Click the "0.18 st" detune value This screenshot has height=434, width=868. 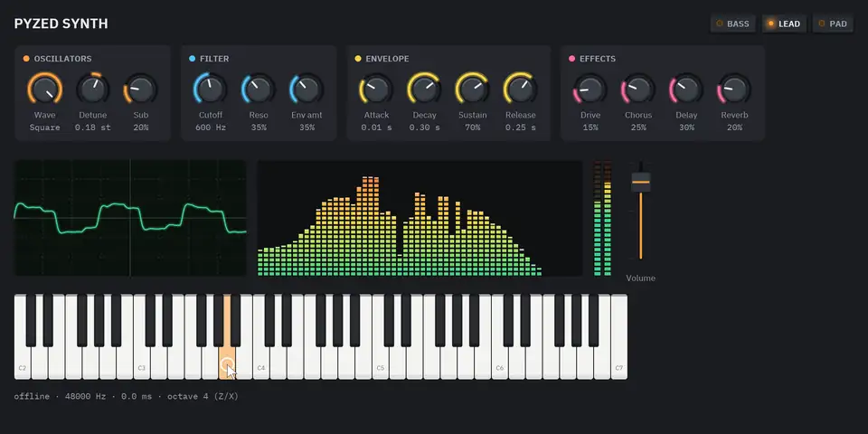[x=93, y=127]
